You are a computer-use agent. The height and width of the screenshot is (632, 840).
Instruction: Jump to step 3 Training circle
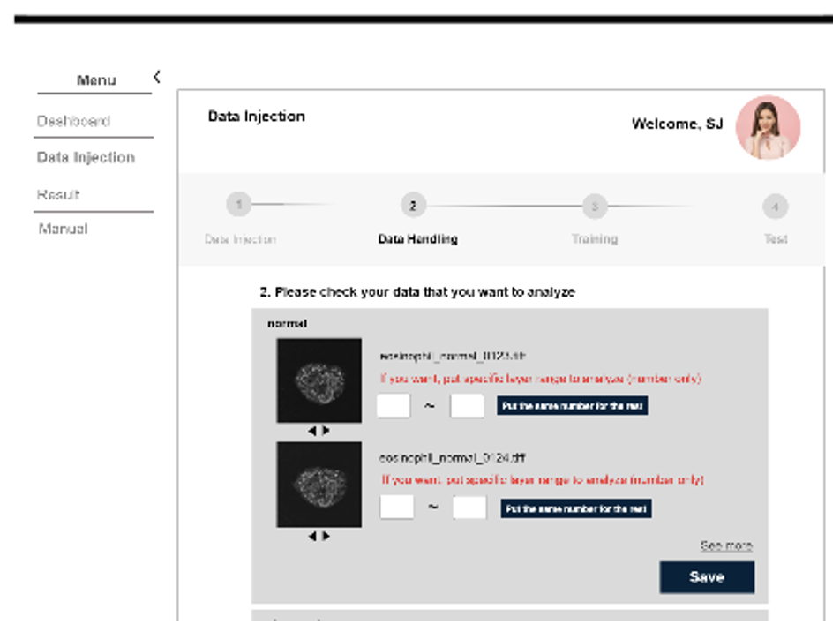595,207
